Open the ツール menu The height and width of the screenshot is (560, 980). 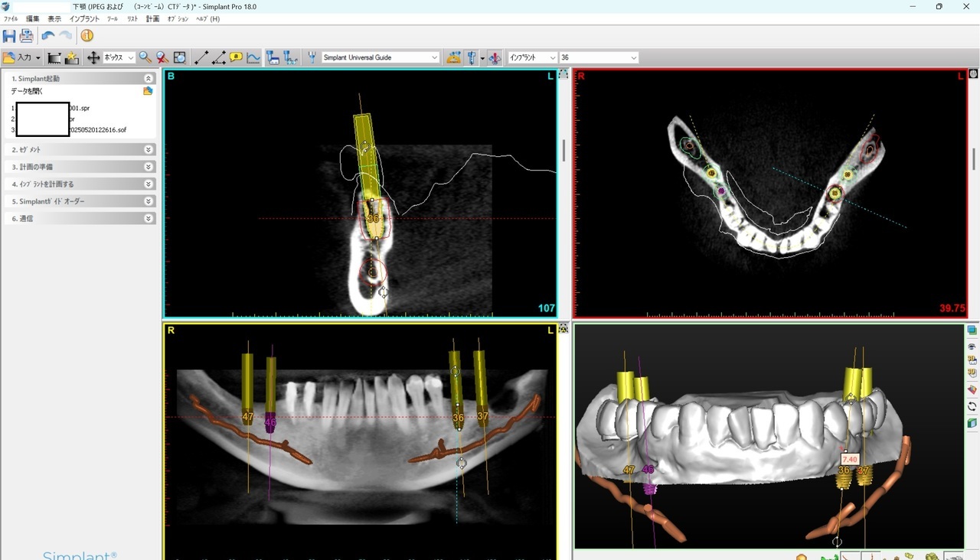point(113,18)
